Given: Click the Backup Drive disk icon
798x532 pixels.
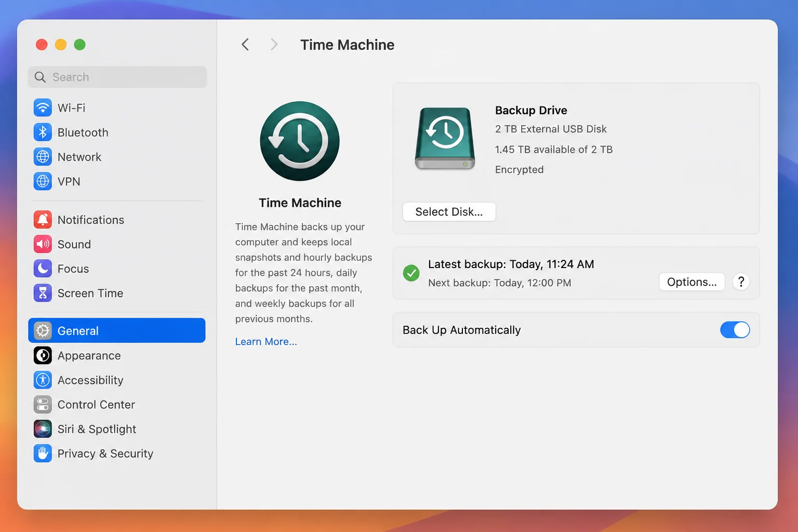Looking at the screenshot, I should 445,138.
